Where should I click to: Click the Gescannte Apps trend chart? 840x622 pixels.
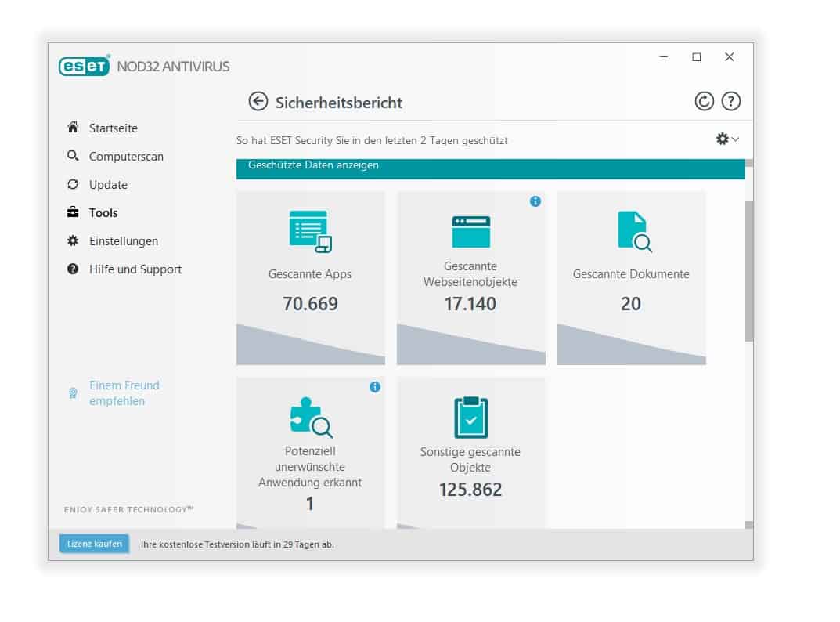coord(311,344)
